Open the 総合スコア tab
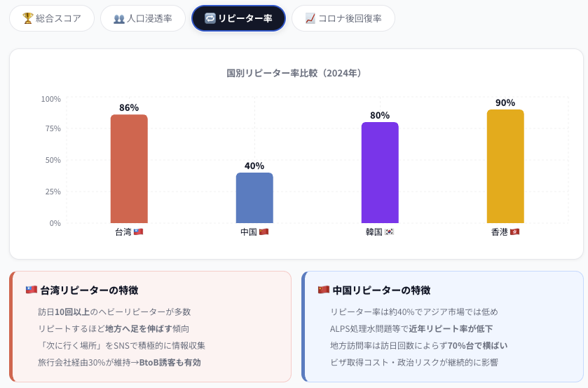Viewport: 588px width, 388px height. [x=52, y=18]
